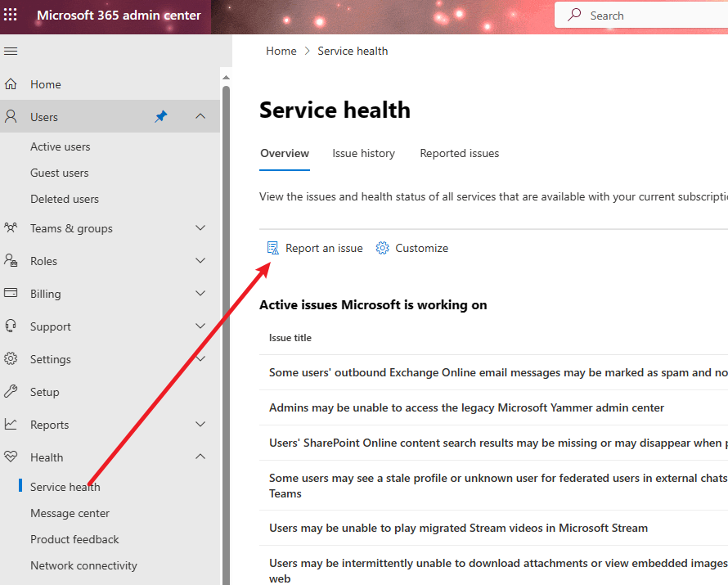The height and width of the screenshot is (585, 728).
Task: Unpin Users using the pin icon
Action: click(160, 116)
